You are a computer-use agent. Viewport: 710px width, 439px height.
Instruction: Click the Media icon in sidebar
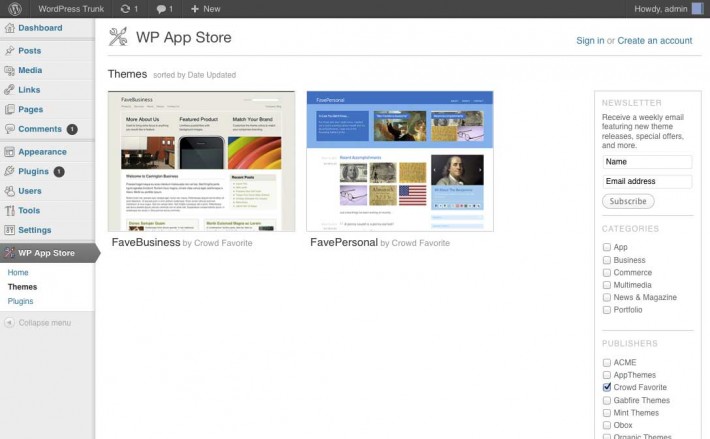coord(10,70)
